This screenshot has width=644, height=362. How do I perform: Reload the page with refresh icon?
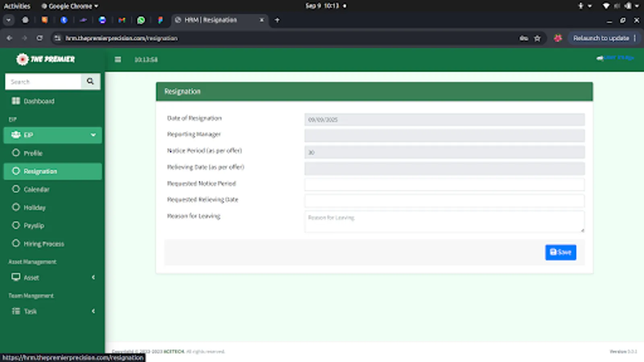pos(39,38)
